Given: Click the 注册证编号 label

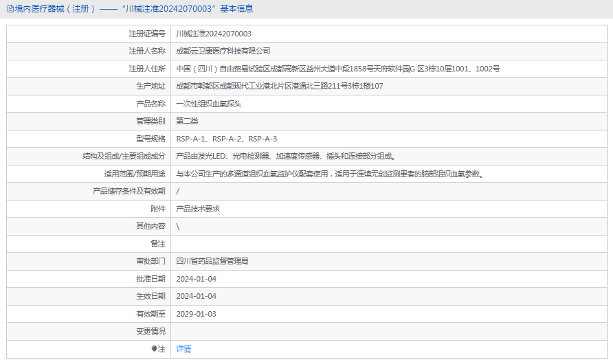Looking at the screenshot, I should 147,34.
